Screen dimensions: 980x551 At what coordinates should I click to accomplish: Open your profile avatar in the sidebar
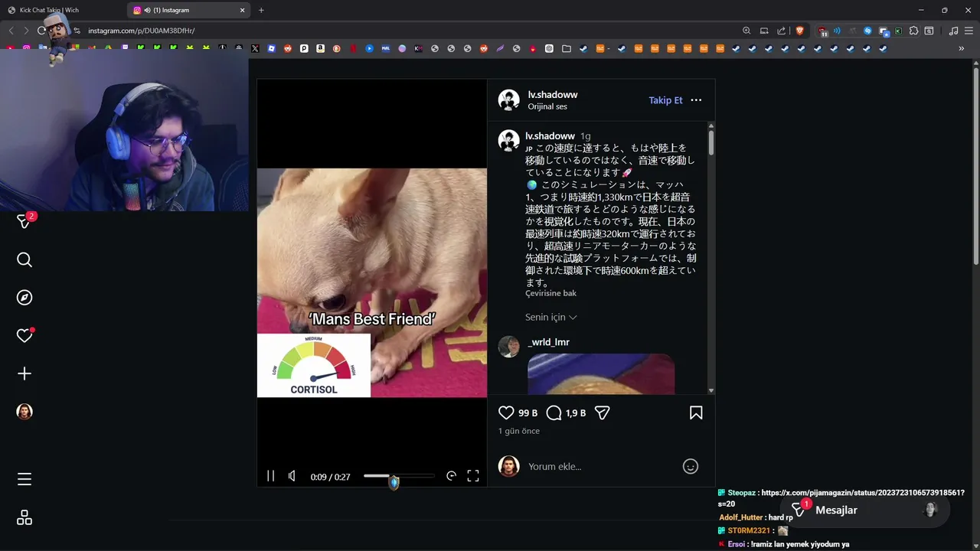(24, 412)
